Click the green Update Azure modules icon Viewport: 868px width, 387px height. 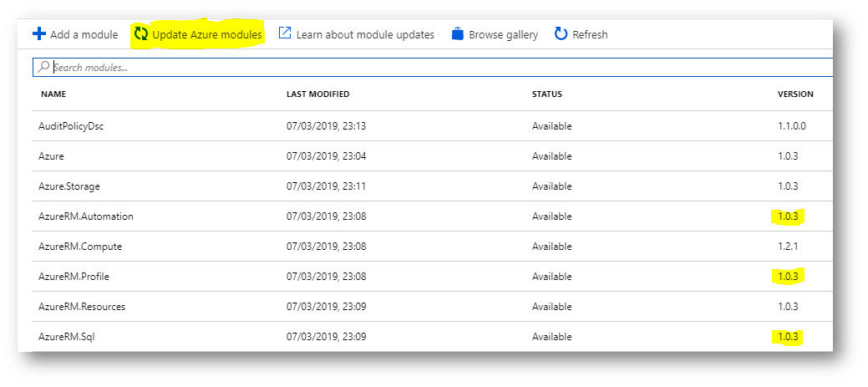(141, 34)
